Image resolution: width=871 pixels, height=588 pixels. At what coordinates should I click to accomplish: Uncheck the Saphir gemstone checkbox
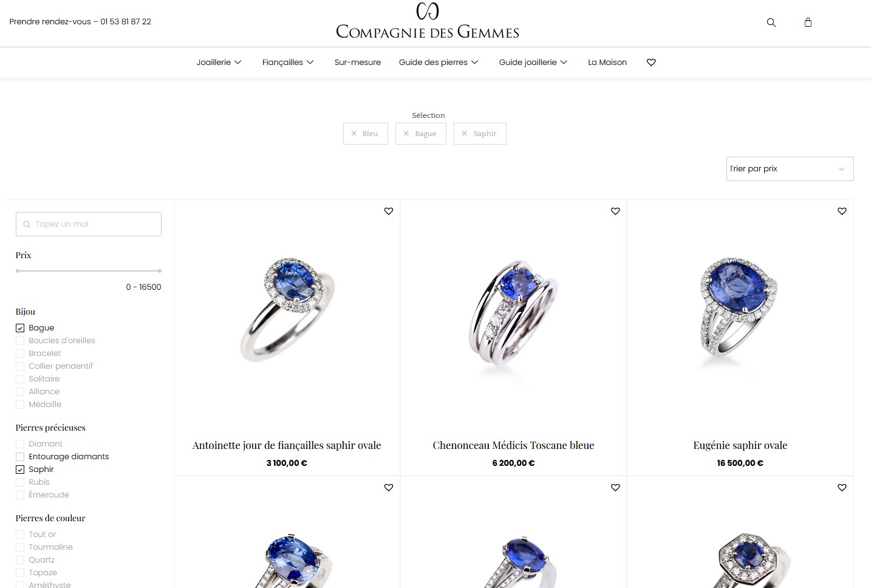pyautogui.click(x=20, y=470)
